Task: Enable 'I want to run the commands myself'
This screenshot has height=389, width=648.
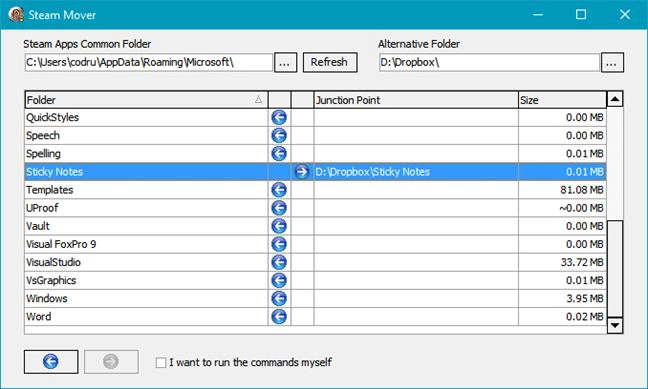Action: [x=161, y=363]
